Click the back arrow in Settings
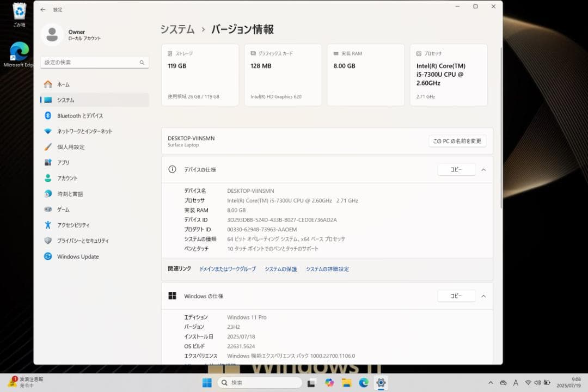This screenshot has height=392, width=588. point(43,9)
